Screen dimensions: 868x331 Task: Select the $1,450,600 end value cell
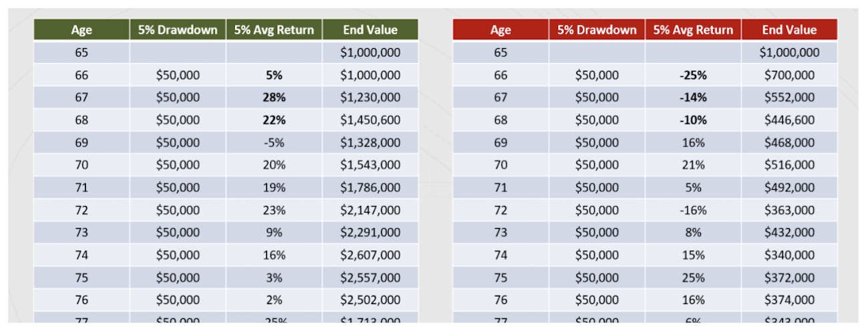pos(370,120)
